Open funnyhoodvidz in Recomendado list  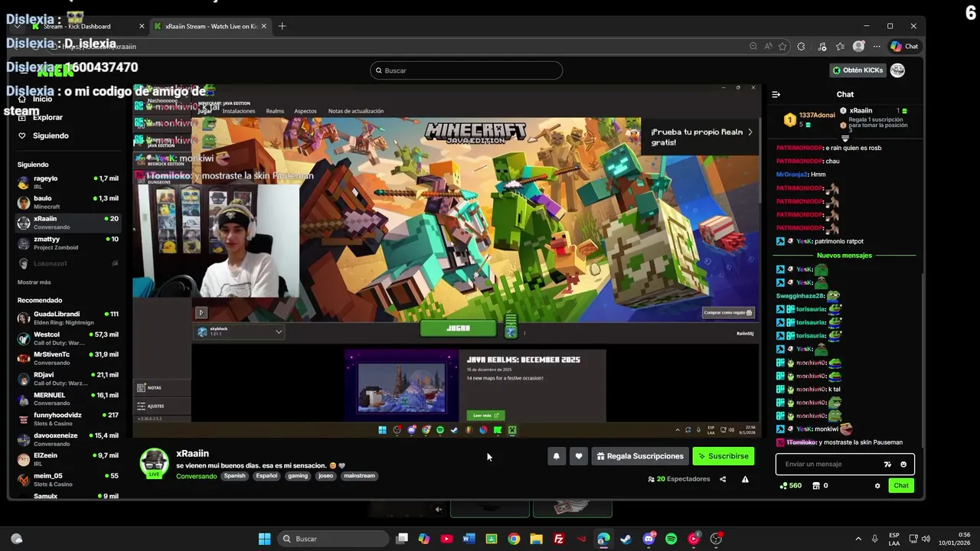click(x=68, y=419)
